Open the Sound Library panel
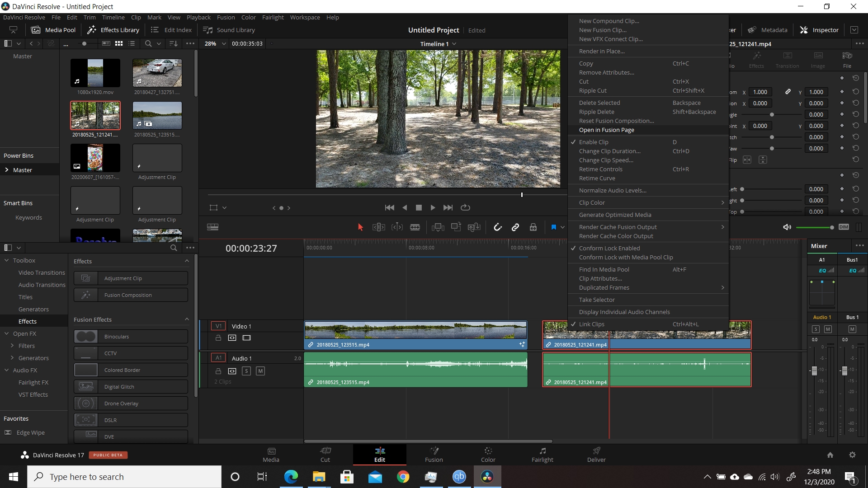Image resolution: width=868 pixels, height=488 pixels. pos(229,30)
